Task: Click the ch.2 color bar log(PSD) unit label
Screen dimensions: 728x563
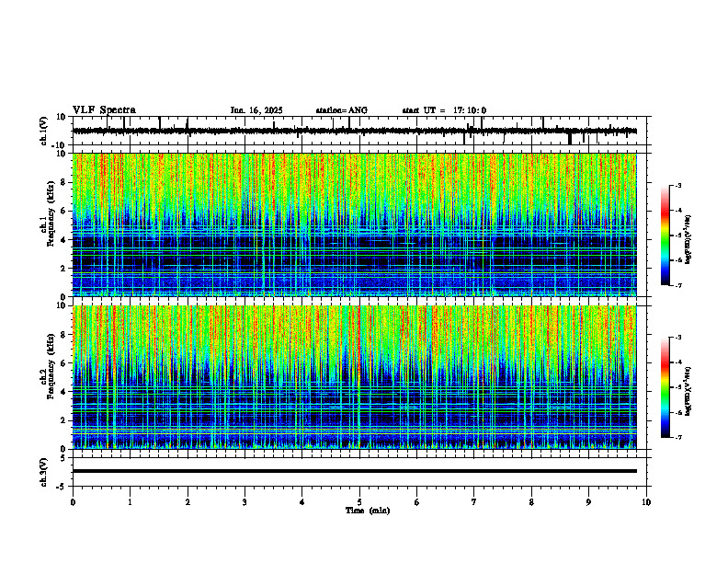Action: click(688, 391)
